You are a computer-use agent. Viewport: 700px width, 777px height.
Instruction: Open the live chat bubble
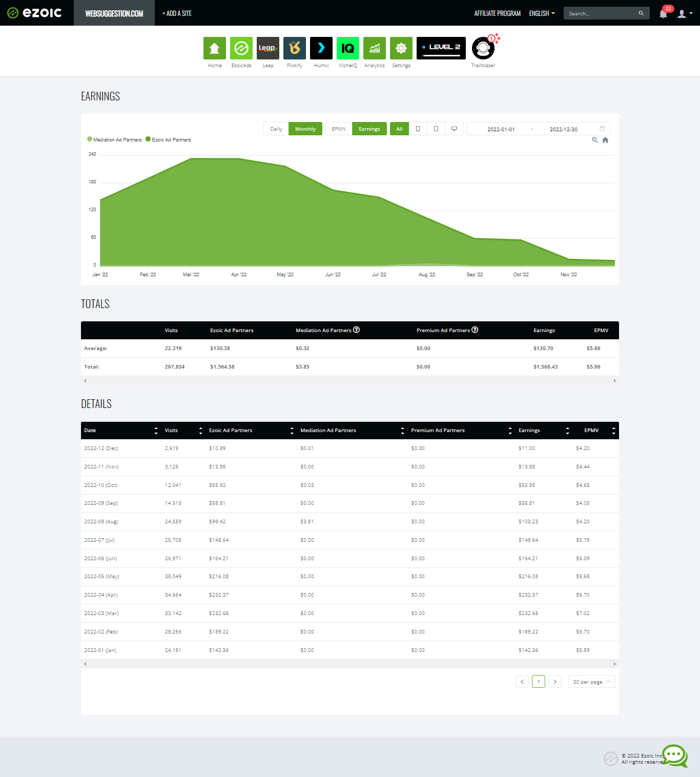(x=675, y=756)
